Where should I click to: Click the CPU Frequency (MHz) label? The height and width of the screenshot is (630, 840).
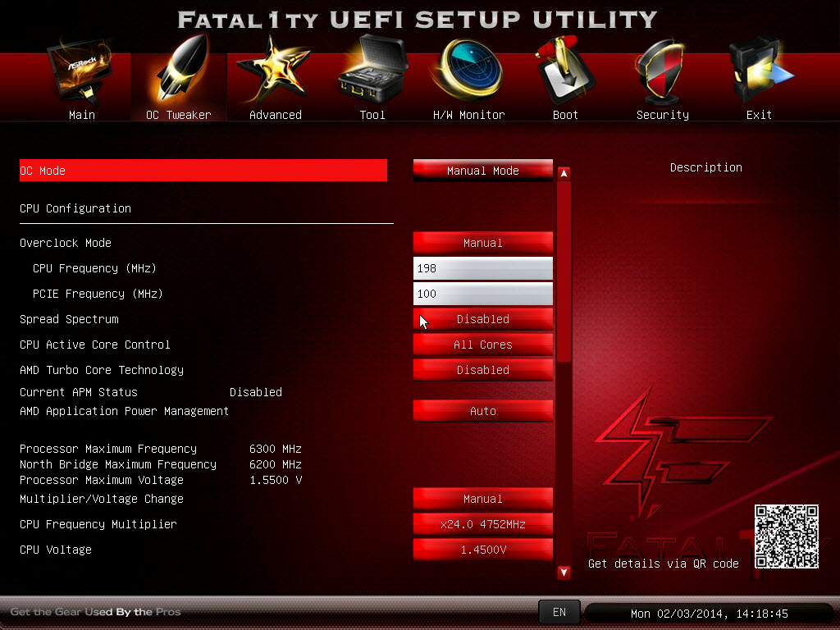[x=94, y=268]
